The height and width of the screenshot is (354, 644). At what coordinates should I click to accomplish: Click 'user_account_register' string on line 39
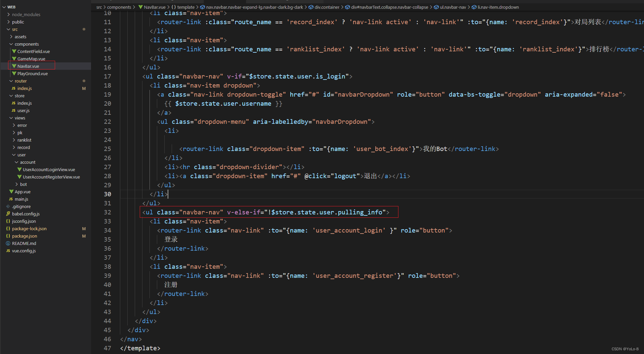[x=354, y=275]
